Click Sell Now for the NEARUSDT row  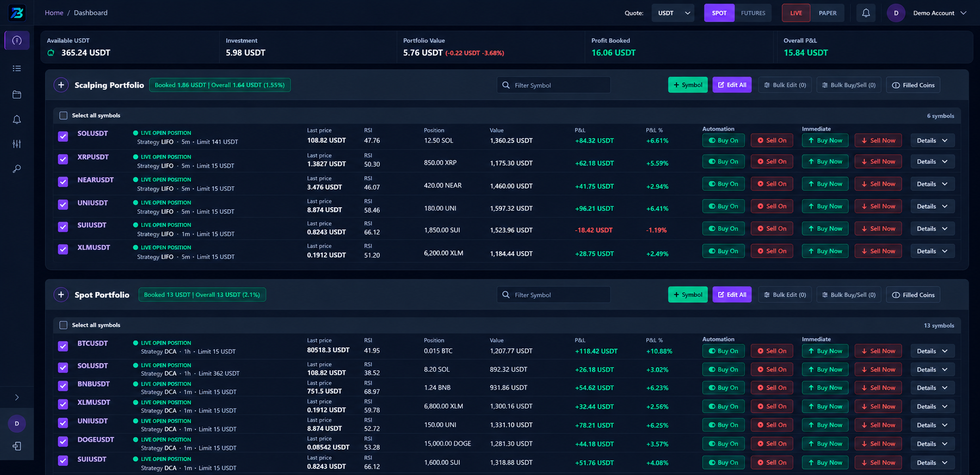(878, 184)
